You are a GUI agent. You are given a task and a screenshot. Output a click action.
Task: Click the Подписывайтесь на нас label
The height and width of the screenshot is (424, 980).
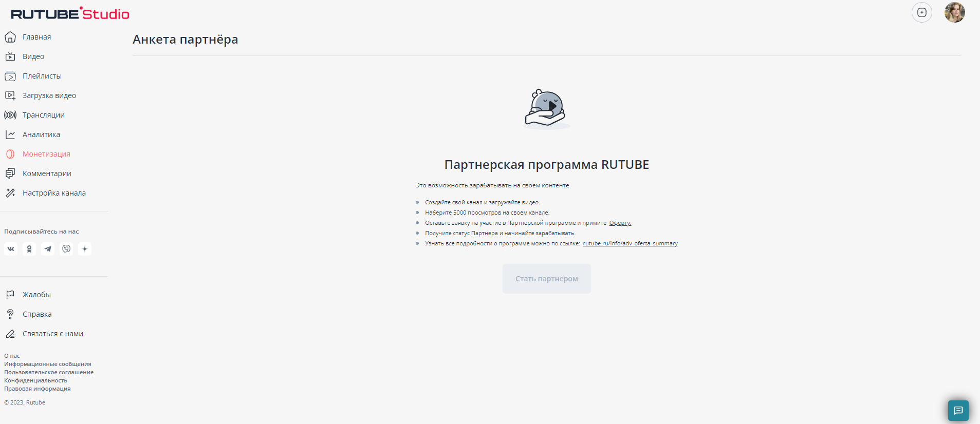42,232
